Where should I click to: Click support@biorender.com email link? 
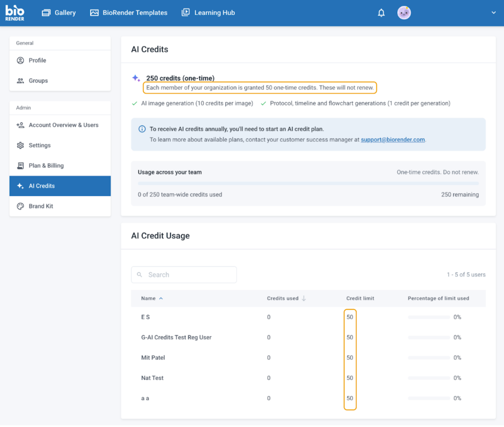392,140
